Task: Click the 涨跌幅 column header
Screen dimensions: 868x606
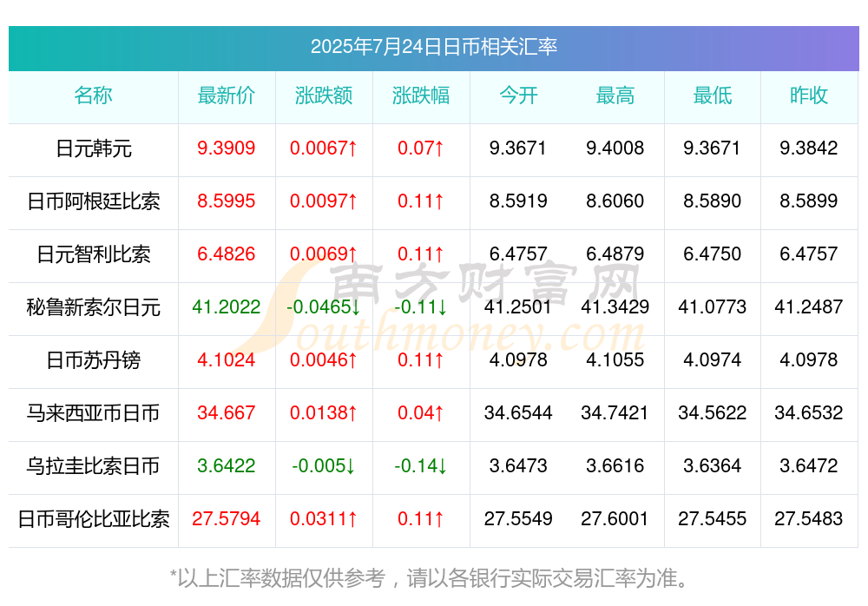Action: (x=421, y=96)
